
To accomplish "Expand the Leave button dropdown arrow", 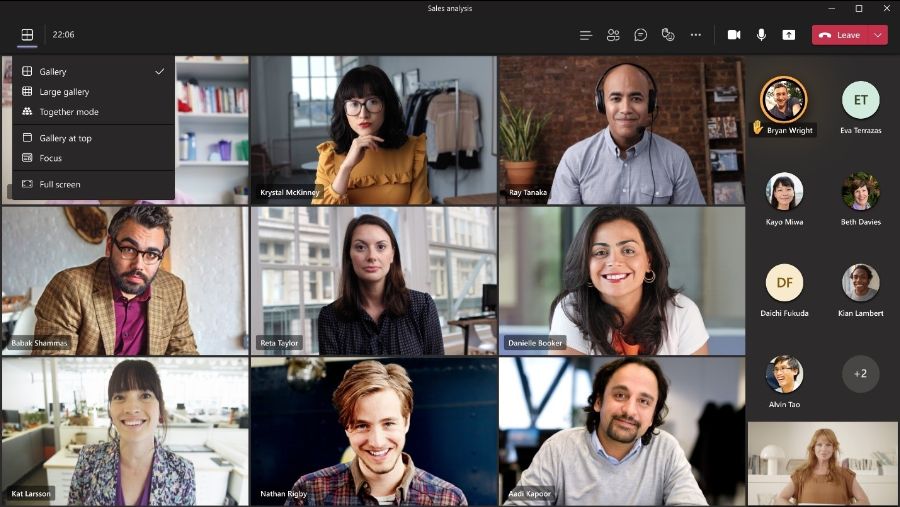I will coord(878,35).
